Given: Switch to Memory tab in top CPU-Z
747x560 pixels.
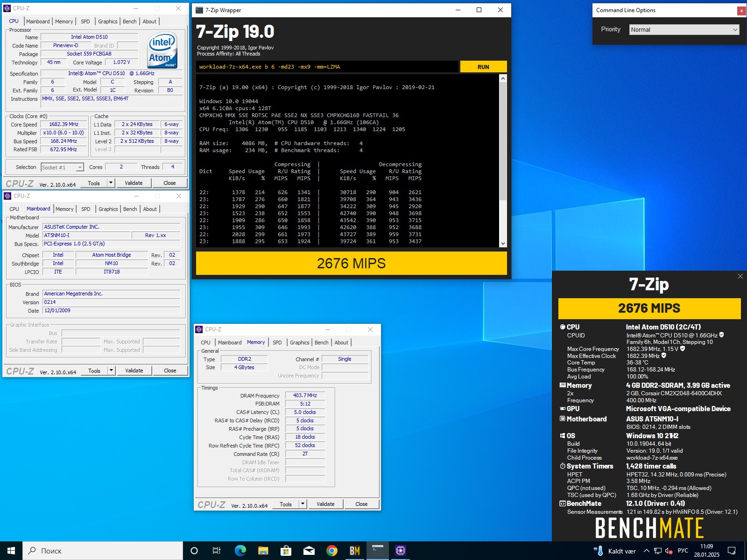Looking at the screenshot, I should point(64,21).
